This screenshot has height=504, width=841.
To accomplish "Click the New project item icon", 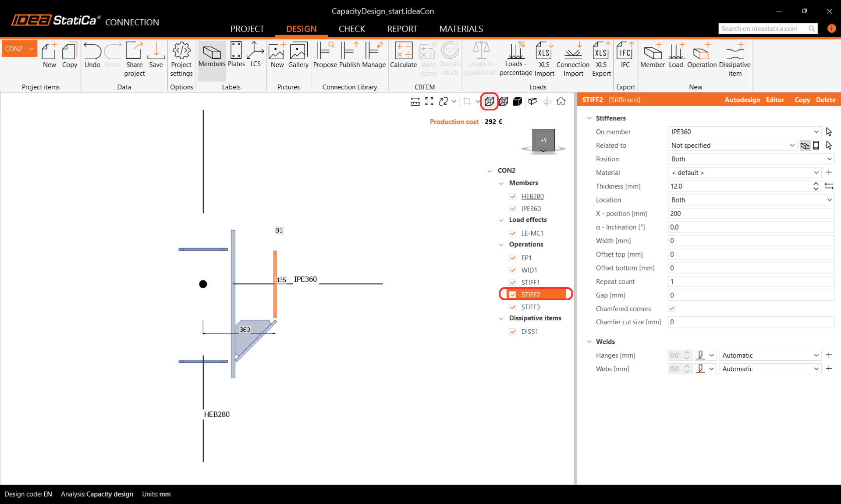I will tap(49, 55).
